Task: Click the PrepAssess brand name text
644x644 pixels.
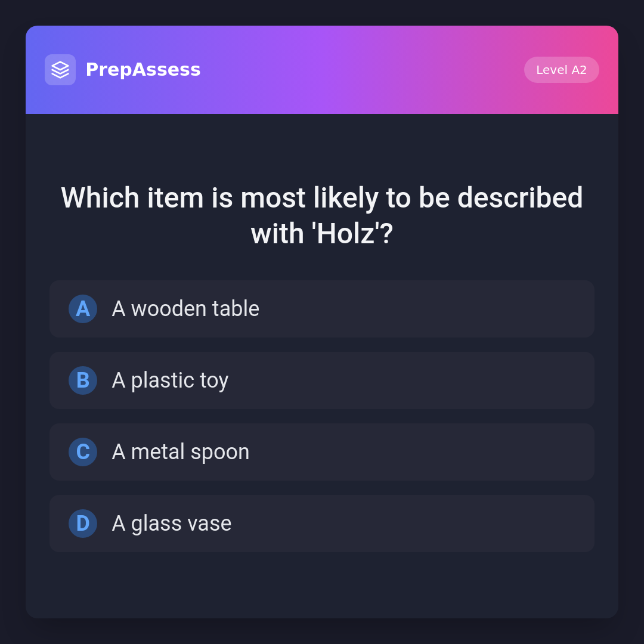Action: click(x=143, y=70)
